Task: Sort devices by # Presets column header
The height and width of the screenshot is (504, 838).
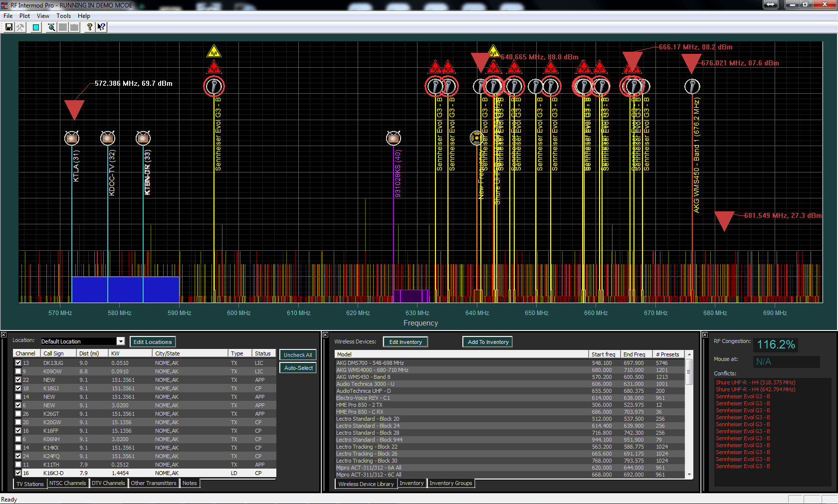Action: click(669, 354)
